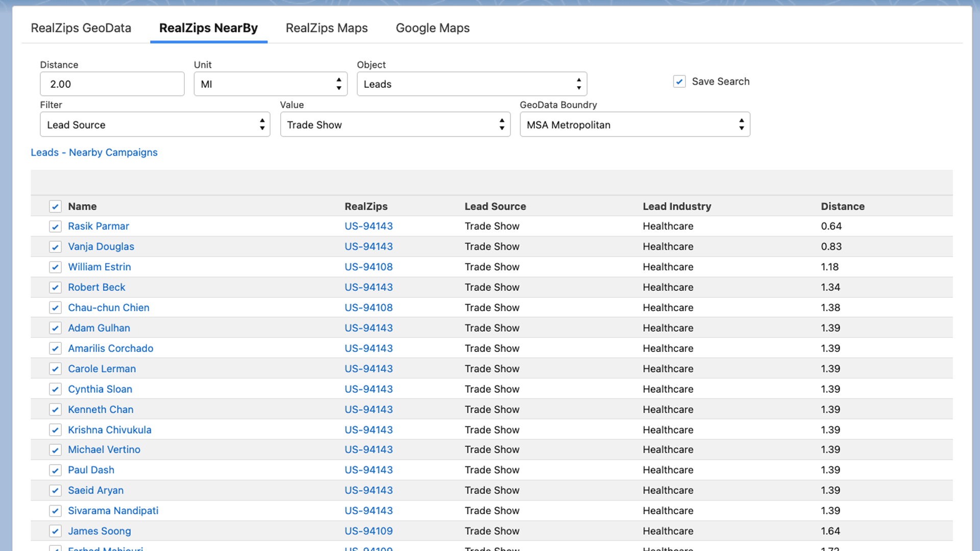Uncheck the James Soong row checkbox
The width and height of the screenshot is (980, 551).
[x=55, y=532]
